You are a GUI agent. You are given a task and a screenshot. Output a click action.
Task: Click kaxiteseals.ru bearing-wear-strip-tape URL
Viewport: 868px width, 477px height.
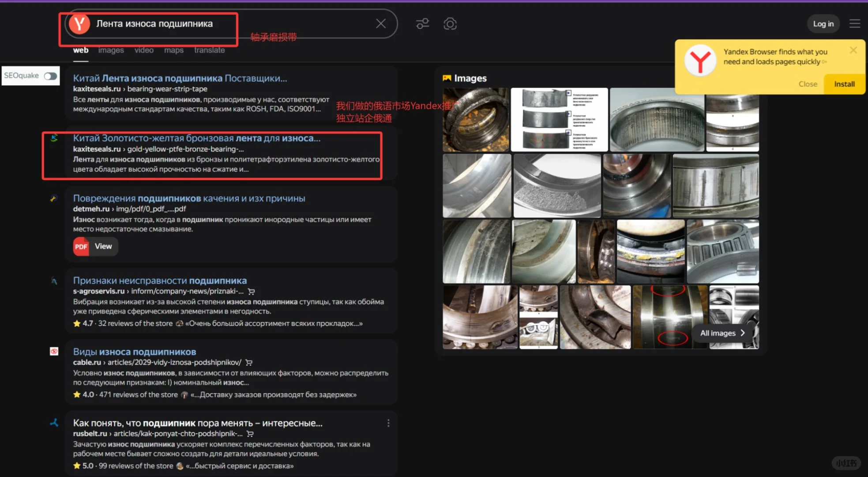pos(140,89)
